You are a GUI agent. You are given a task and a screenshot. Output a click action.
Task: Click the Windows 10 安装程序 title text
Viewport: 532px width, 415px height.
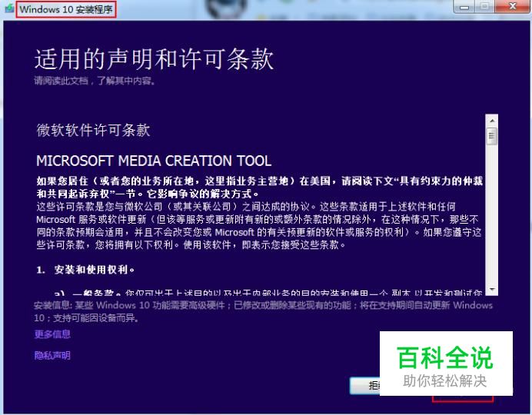coord(66,9)
